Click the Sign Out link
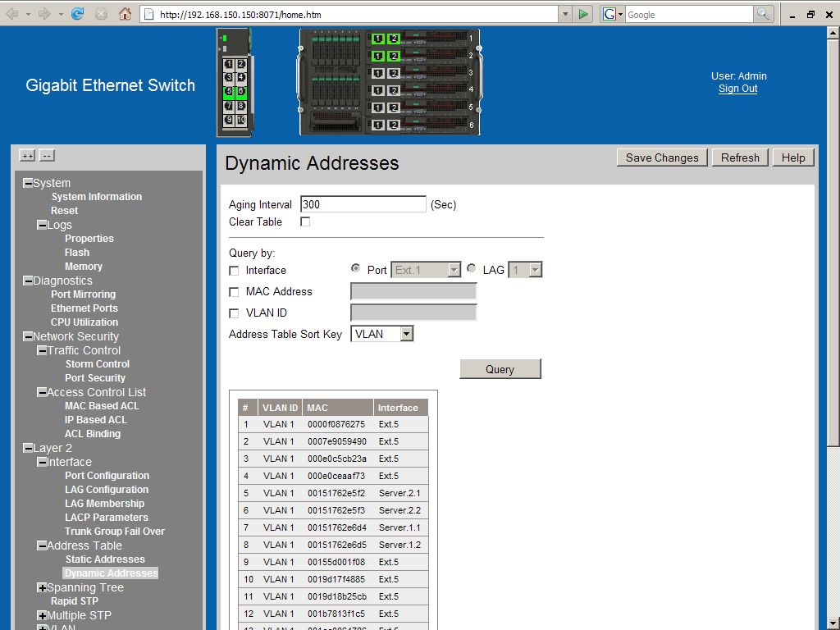Image resolution: width=840 pixels, height=630 pixels. coord(737,89)
